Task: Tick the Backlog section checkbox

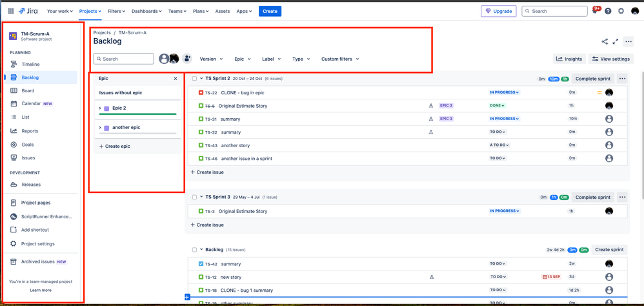Action: [194, 250]
